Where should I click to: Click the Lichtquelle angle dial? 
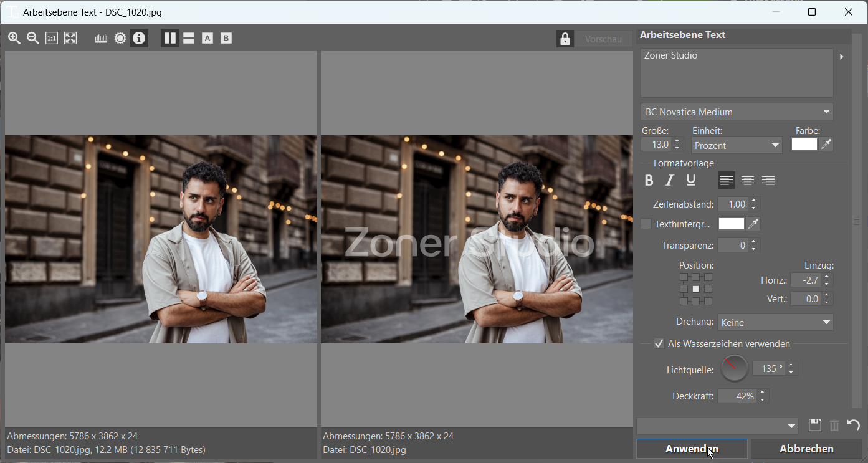click(734, 369)
